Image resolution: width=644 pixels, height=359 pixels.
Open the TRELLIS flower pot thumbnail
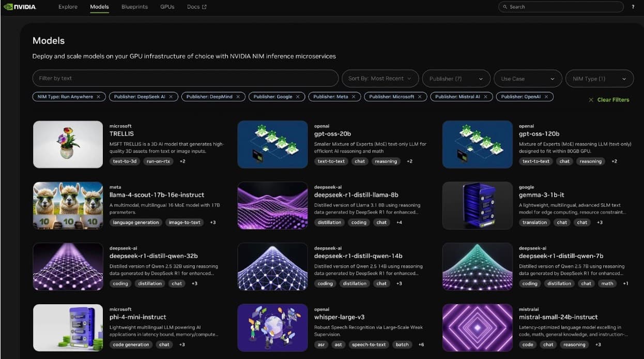pyautogui.click(x=68, y=144)
